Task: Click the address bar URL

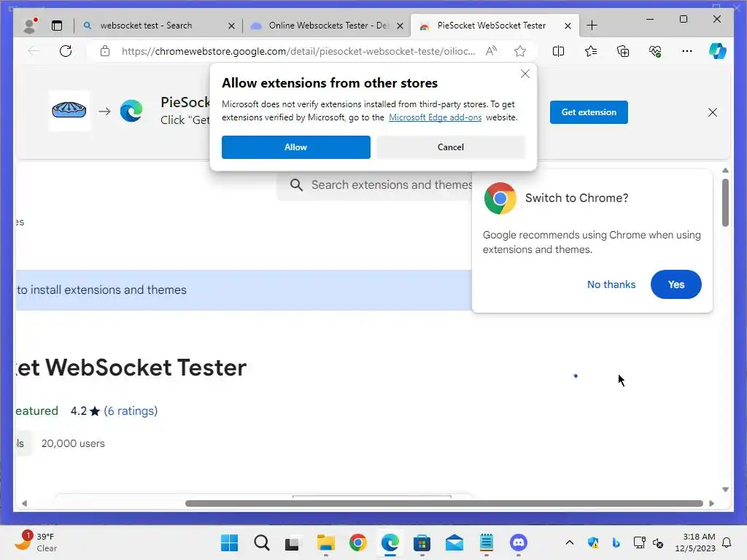Action: click(x=298, y=51)
